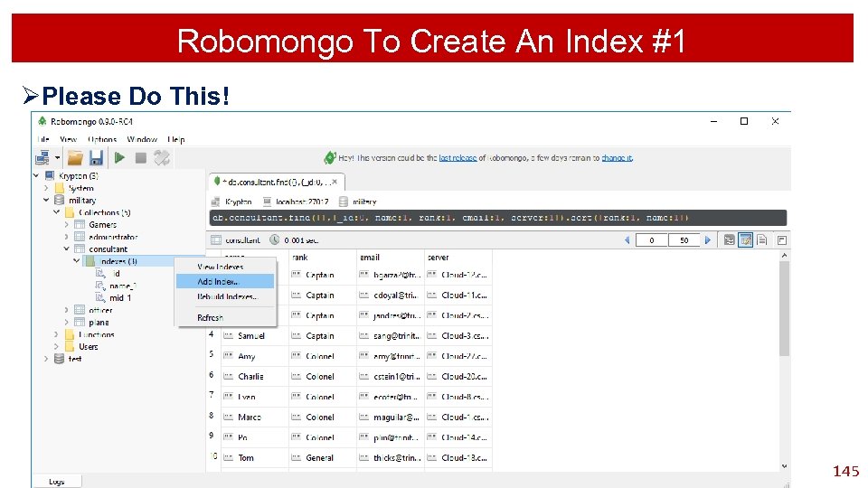868x488 pixels.
Task: Select the Samuel name cell
Action: point(255,336)
